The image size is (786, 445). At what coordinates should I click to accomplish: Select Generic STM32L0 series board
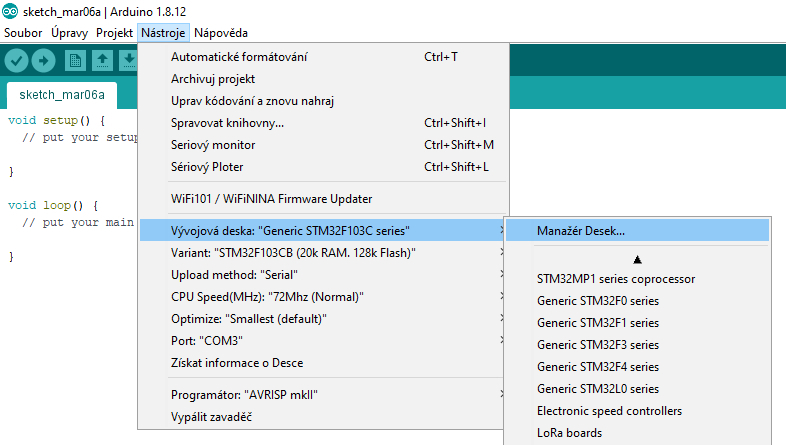click(637, 389)
